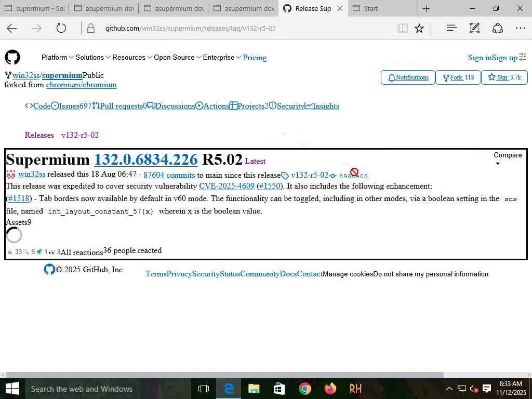532x399 pixels.
Task: Open reading view book icon
Action: pyautogui.click(x=402, y=28)
